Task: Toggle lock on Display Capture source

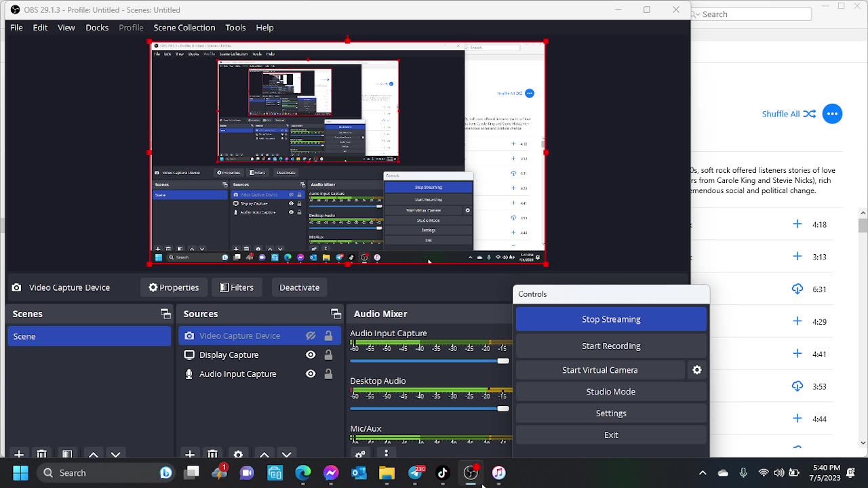Action: pyautogui.click(x=328, y=355)
